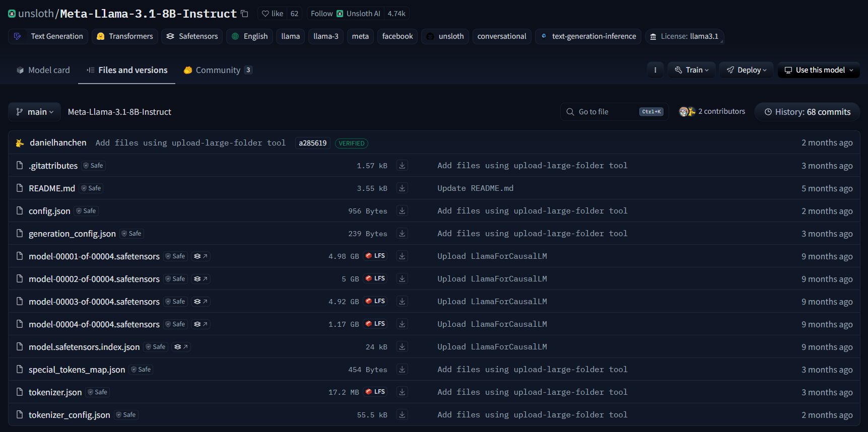Image resolution: width=868 pixels, height=432 pixels.
Task: Click the text-generation-inference tag
Action: click(x=588, y=36)
